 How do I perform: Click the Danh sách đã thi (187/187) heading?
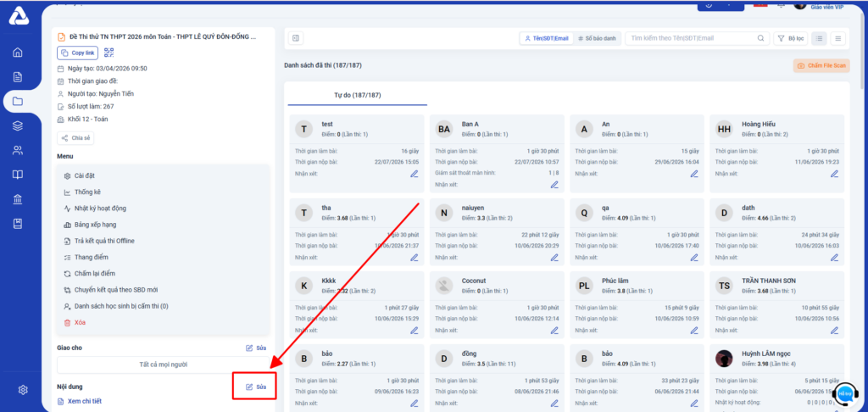tap(323, 65)
